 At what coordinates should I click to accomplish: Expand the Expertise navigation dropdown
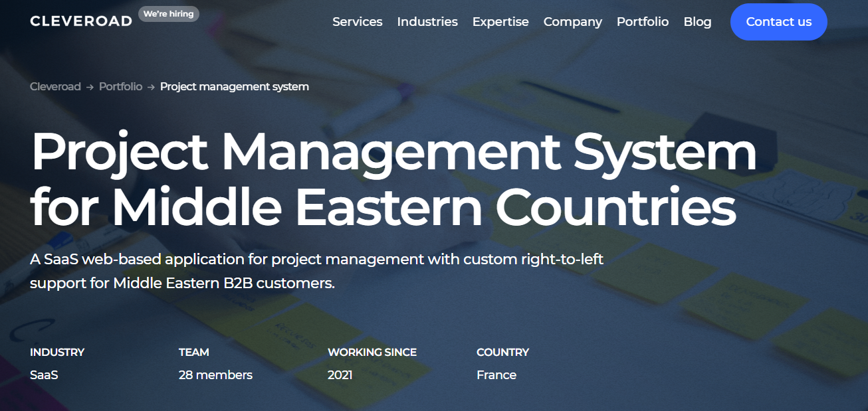point(500,21)
